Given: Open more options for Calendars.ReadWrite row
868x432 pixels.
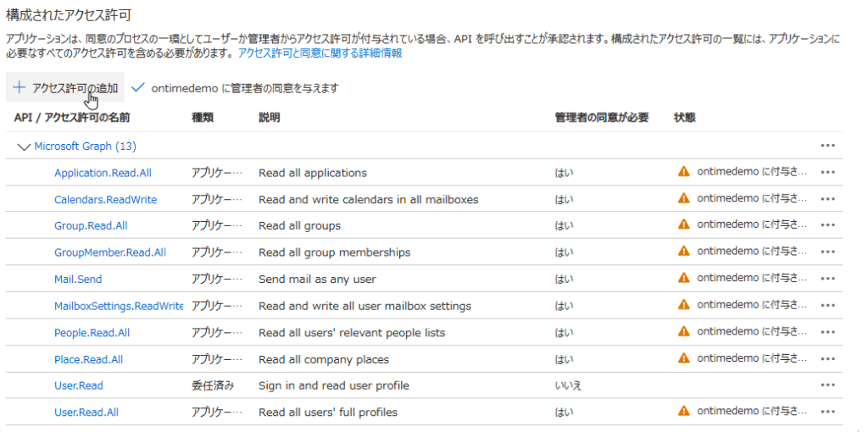Looking at the screenshot, I should coord(827,199).
